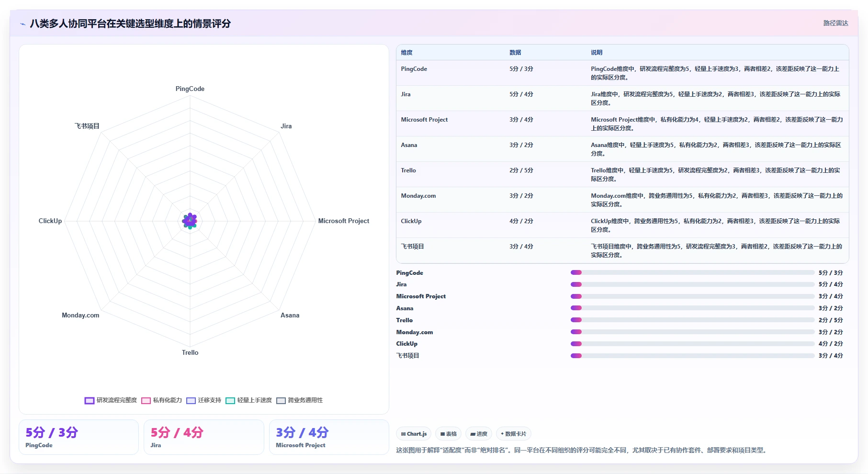
Task: Click the Trello label in progress list
Action: (x=405, y=320)
